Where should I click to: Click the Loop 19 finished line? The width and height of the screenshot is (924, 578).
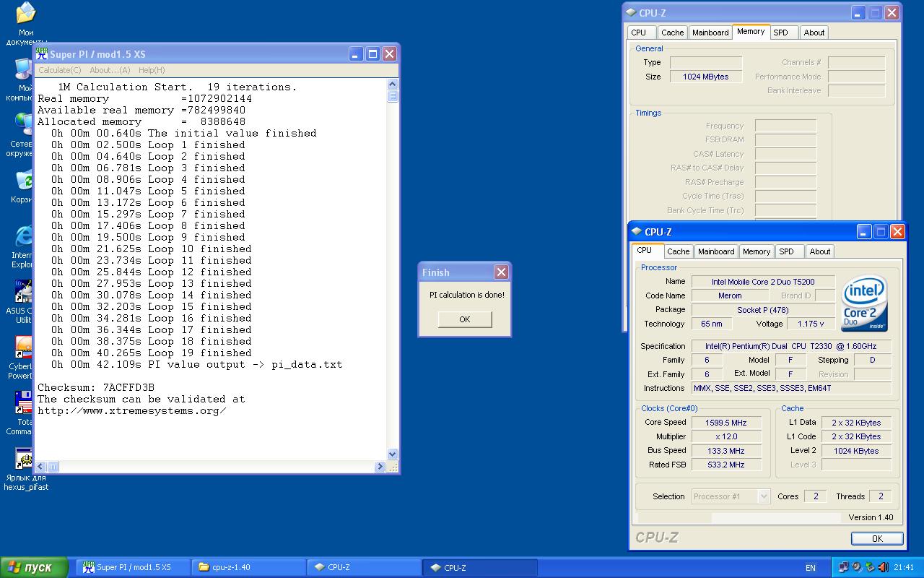(152, 353)
